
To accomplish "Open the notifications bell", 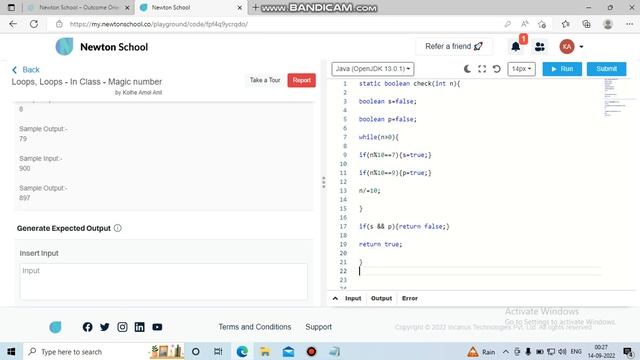I will point(516,47).
